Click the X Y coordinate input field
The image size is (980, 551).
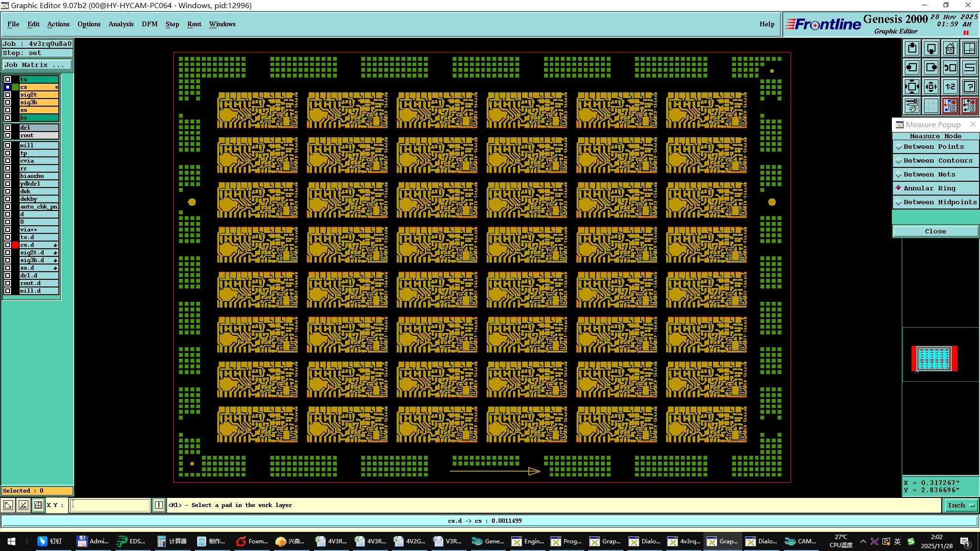pyautogui.click(x=110, y=505)
